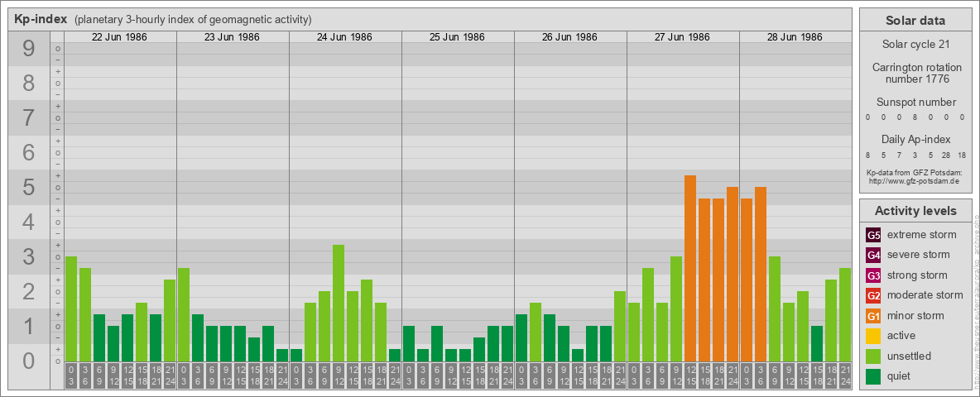Select the 22 Jun 0-3 bar

click(71, 309)
